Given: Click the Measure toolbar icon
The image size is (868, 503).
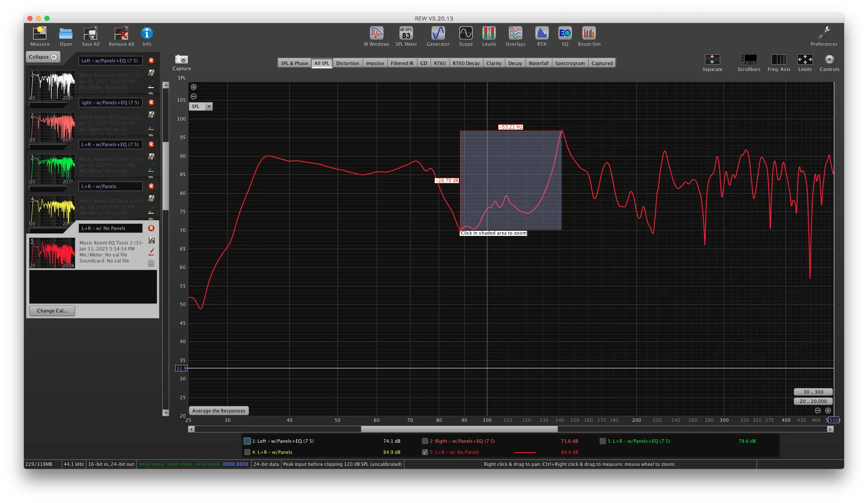Looking at the screenshot, I should [40, 33].
